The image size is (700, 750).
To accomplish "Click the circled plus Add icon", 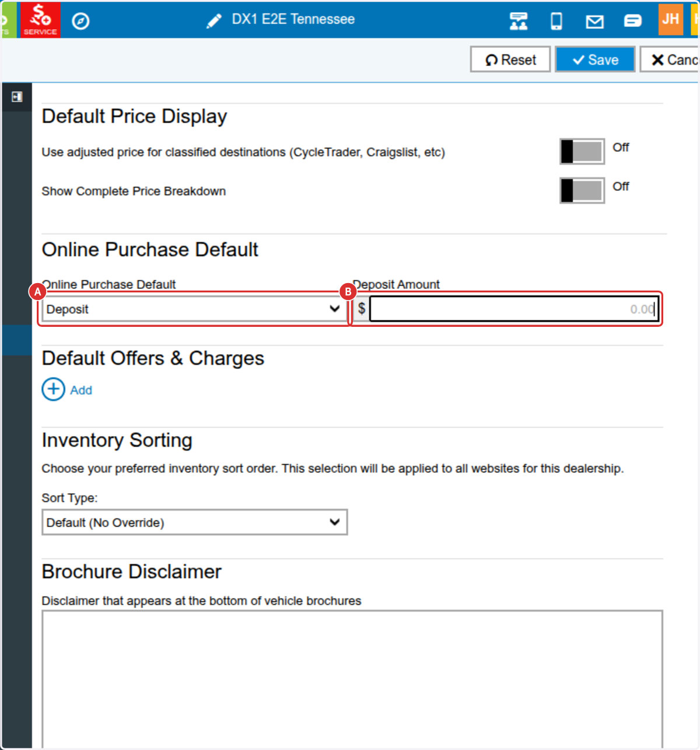I will pyautogui.click(x=53, y=389).
